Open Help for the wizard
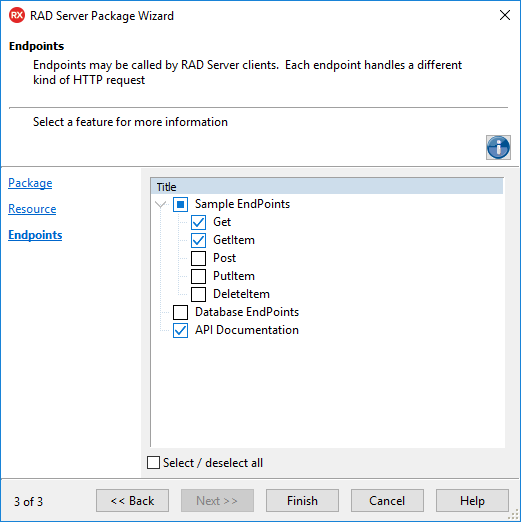 coord(472,501)
